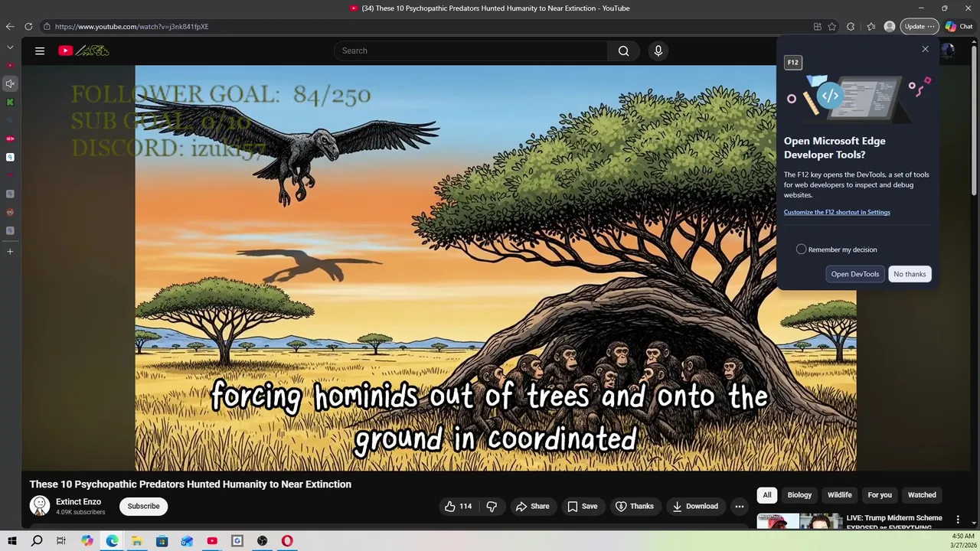Select the Watched filter chip
This screenshot has width=980, height=551.
click(x=922, y=495)
